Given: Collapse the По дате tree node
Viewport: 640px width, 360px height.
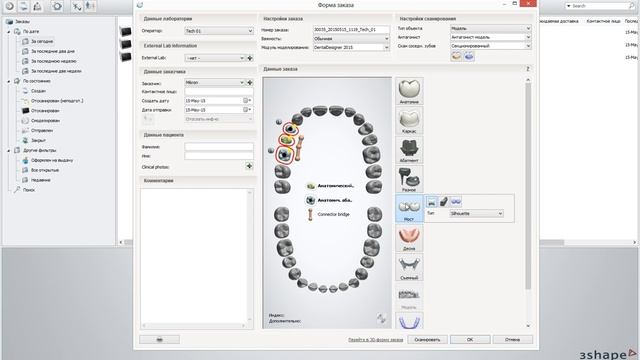Looking at the screenshot, I should point(9,31).
